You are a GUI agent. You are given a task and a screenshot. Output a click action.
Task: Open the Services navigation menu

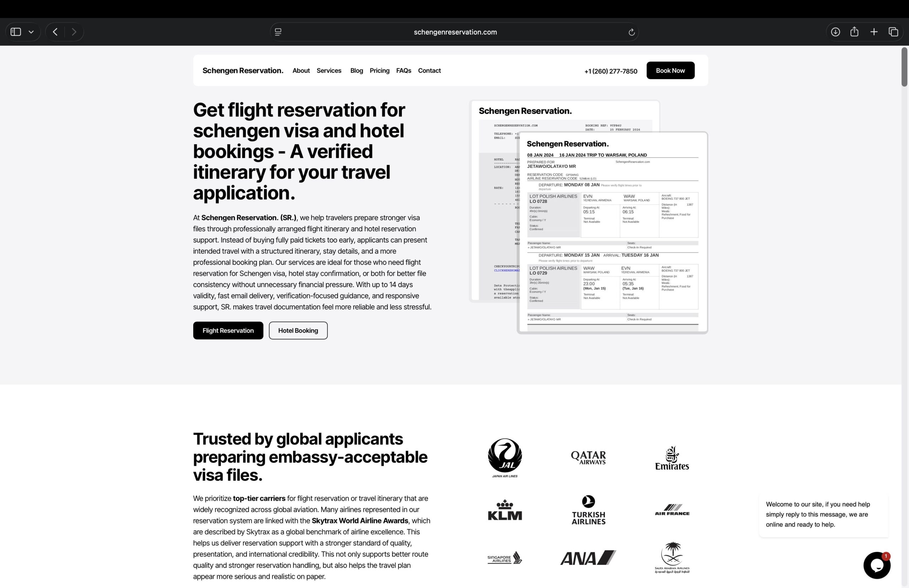coord(329,71)
